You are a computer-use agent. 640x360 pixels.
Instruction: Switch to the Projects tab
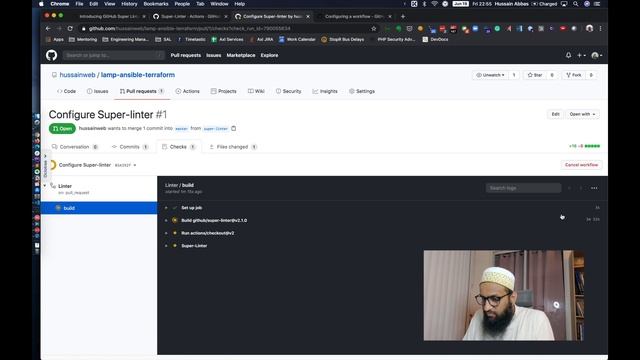[223, 91]
